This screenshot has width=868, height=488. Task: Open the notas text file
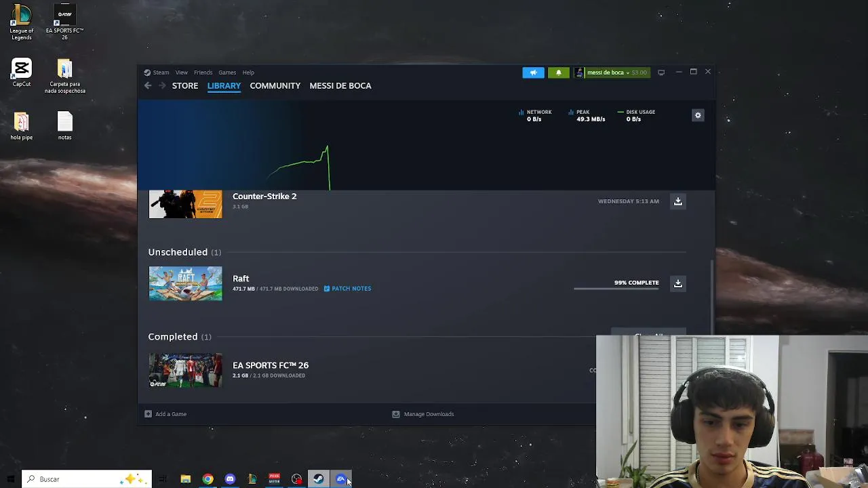click(64, 126)
